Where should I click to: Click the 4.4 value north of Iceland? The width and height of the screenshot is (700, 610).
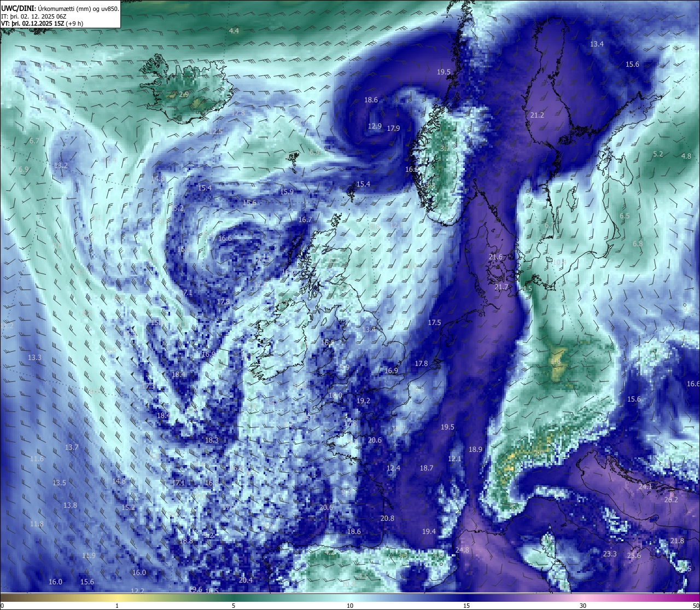point(234,31)
